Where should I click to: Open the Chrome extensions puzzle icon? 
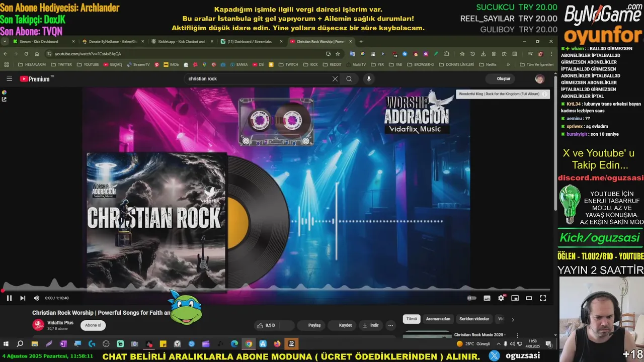point(446,54)
